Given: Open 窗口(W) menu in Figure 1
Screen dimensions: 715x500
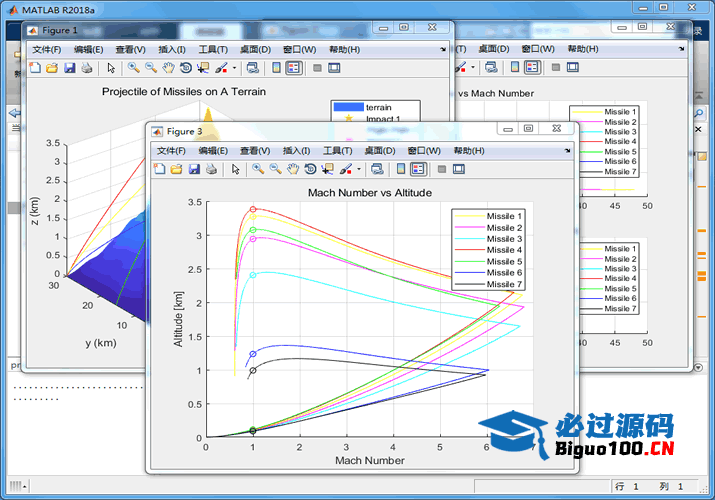Looking at the screenshot, I should [299, 49].
